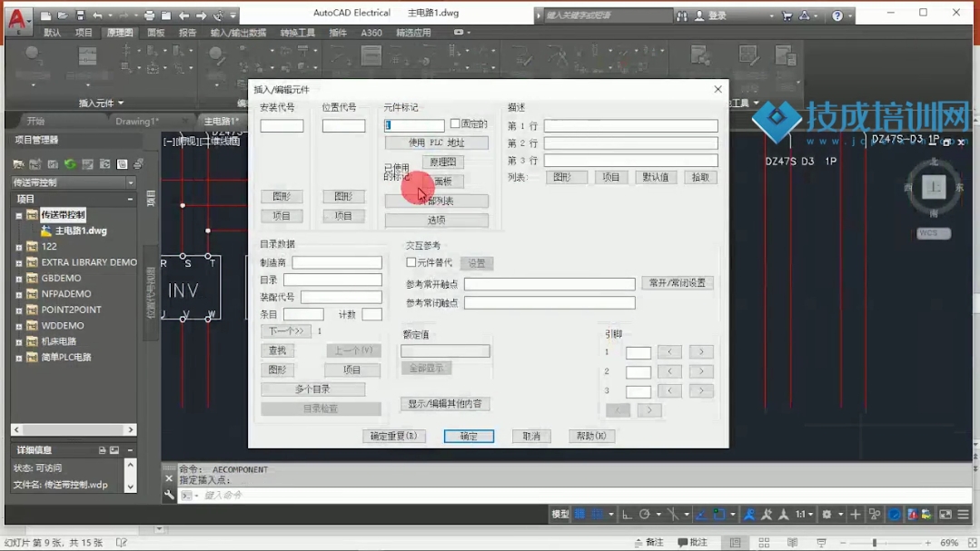The image size is (980, 551).
Task: Go to next project drawing arrow
Action: 201,15
